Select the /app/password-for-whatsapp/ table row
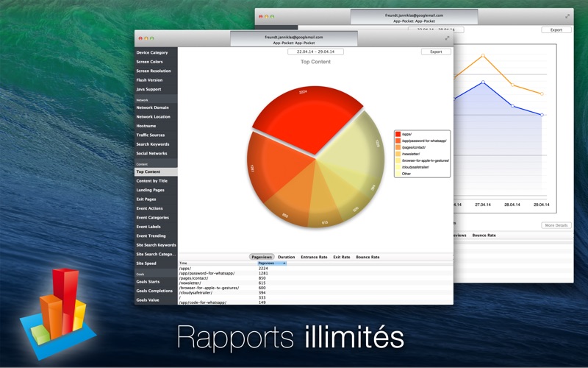This screenshot has width=588, height=368. click(315, 273)
